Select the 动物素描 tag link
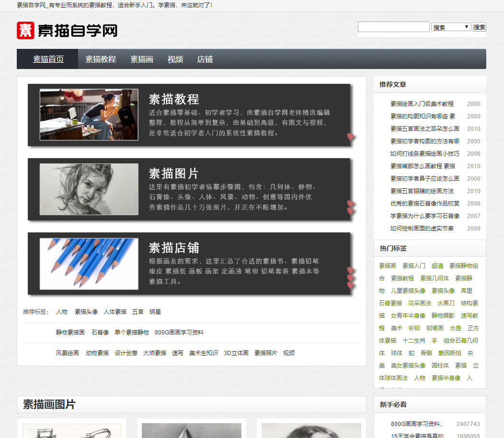The width and height of the screenshot is (504, 438). [x=97, y=353]
